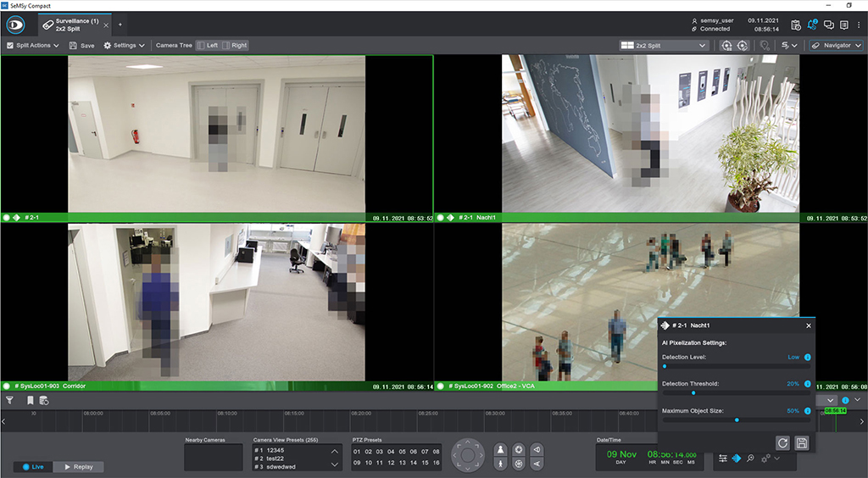Toggle Camera Tree Left position

(x=207, y=46)
